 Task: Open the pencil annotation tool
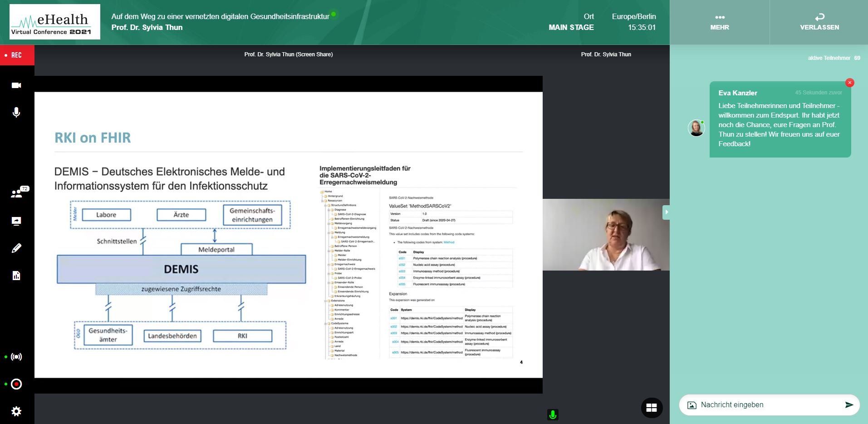coord(16,248)
